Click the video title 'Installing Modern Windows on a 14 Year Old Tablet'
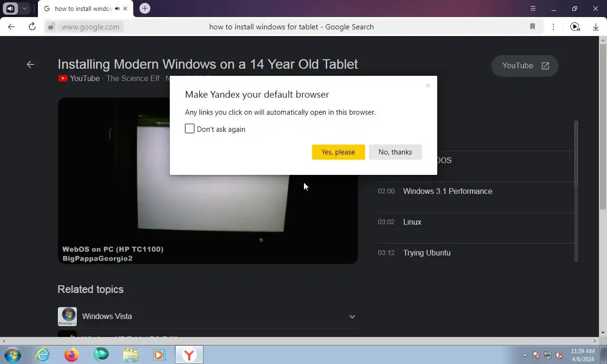Image resolution: width=607 pixels, height=364 pixels. coord(208,64)
